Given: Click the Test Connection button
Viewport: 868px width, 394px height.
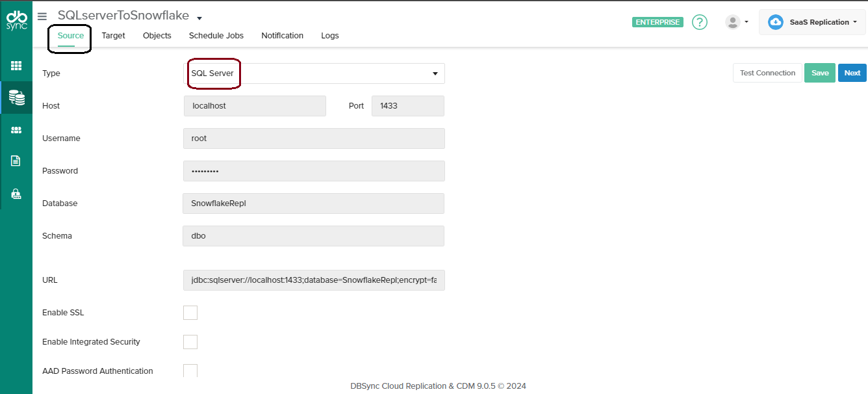Looking at the screenshot, I should (x=767, y=73).
